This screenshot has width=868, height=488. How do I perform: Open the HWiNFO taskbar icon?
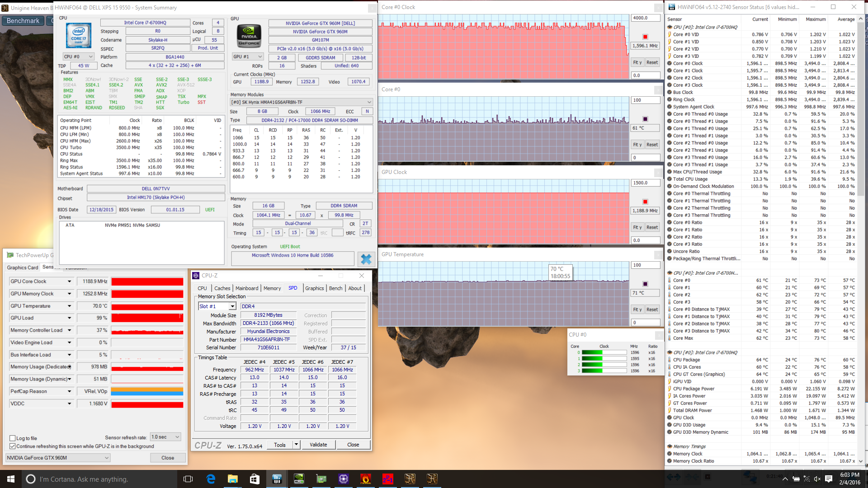[277, 479]
